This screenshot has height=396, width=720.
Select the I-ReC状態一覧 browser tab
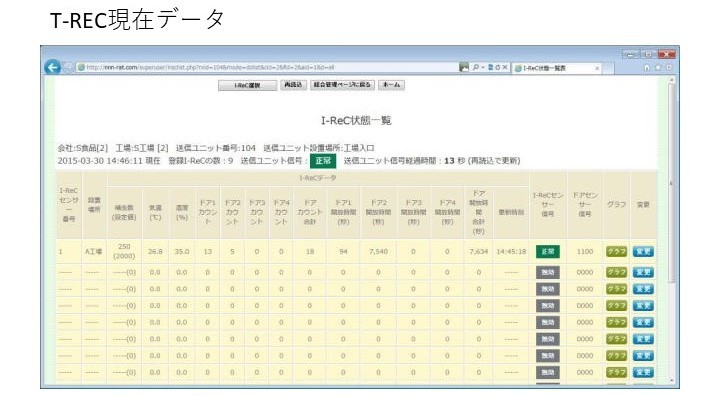(556, 68)
